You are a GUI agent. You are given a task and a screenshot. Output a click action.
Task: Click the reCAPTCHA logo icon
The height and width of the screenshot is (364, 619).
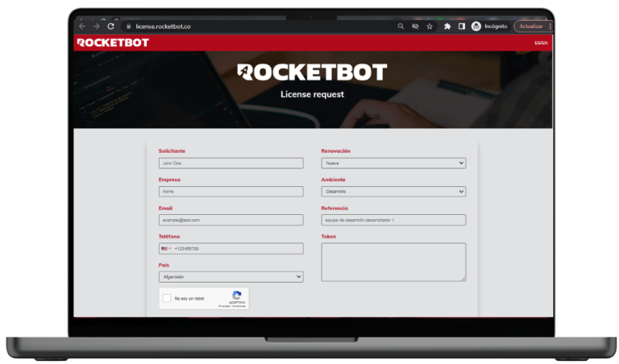[237, 296]
